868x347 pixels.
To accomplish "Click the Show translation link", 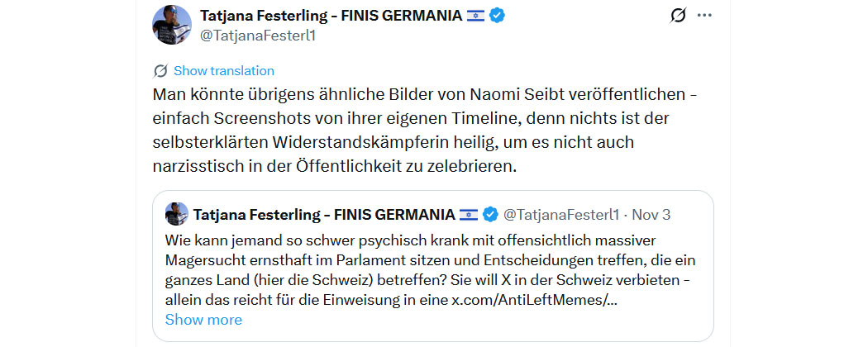I will (x=223, y=71).
